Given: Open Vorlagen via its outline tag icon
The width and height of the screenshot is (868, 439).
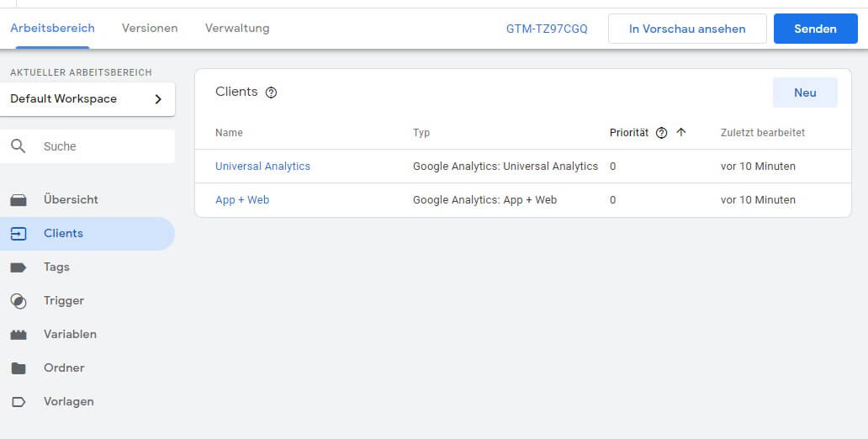Looking at the screenshot, I should pos(19,402).
